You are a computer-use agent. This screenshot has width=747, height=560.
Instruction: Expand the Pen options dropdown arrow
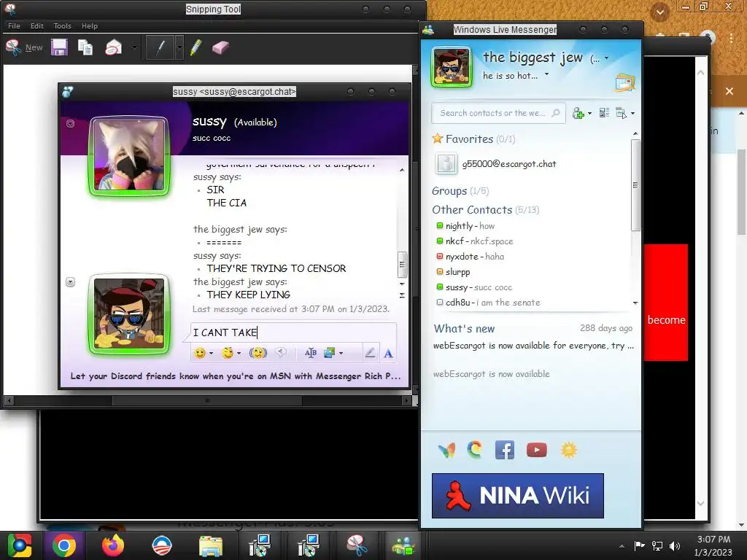point(179,47)
